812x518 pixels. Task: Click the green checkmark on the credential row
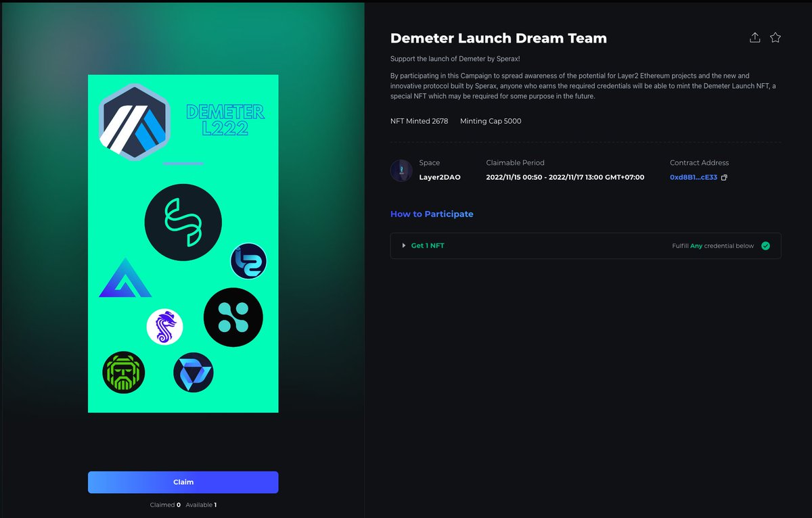766,245
